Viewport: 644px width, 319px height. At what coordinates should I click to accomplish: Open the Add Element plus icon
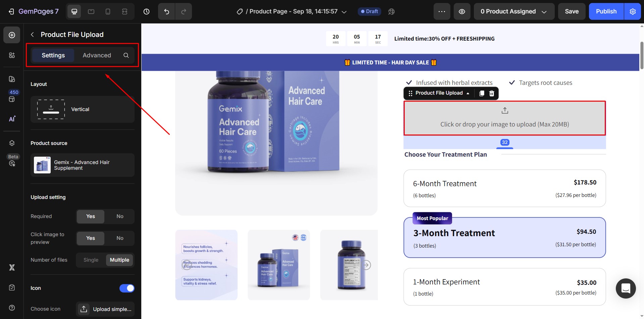coord(12,35)
